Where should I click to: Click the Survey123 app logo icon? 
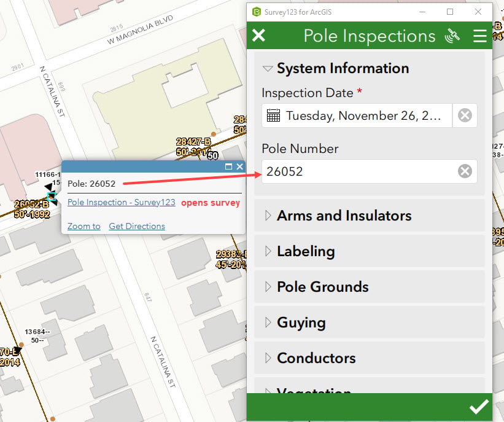(x=257, y=12)
